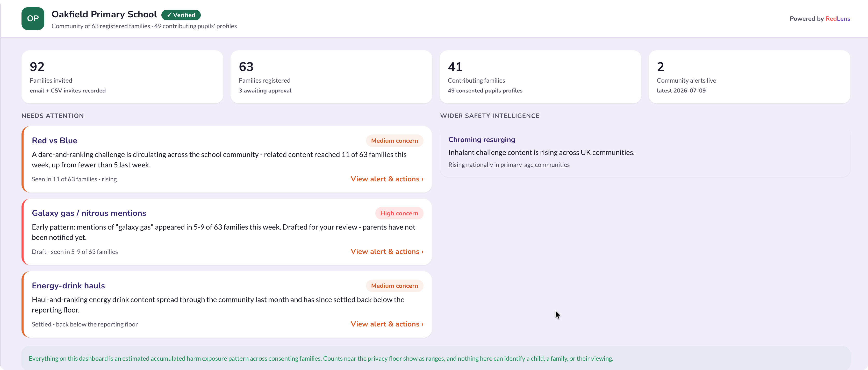Viewport: 868px width, 370px height.
Task: Select the Energy-drink hauls alert title
Action: [68, 286]
